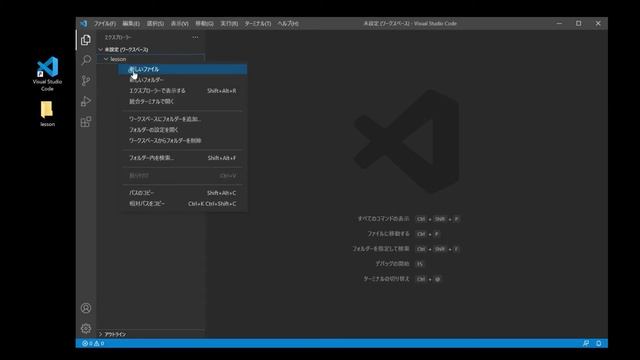640x360 pixels.
Task: Open the Extensions view
Action: 86,122
